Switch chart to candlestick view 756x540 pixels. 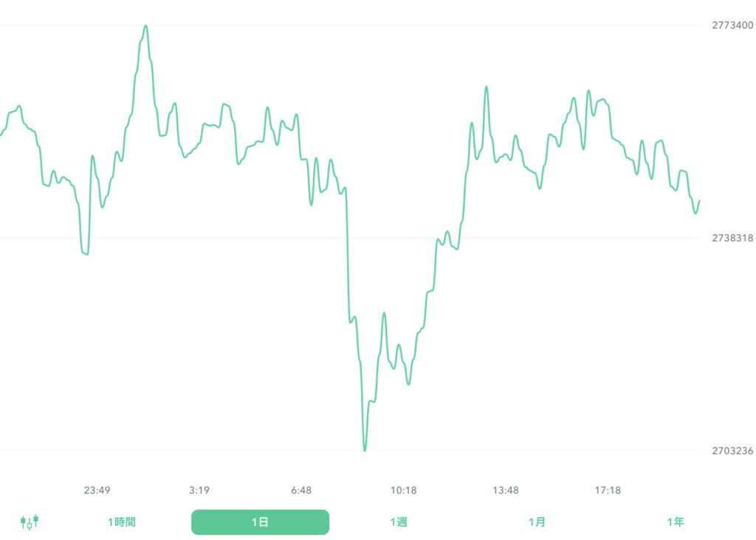[x=30, y=522]
